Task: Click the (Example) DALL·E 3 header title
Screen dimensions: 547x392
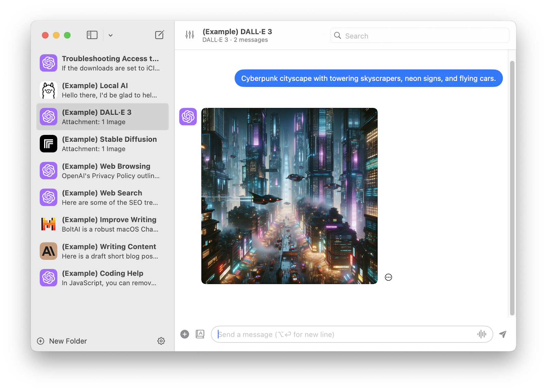Action: [x=237, y=32]
